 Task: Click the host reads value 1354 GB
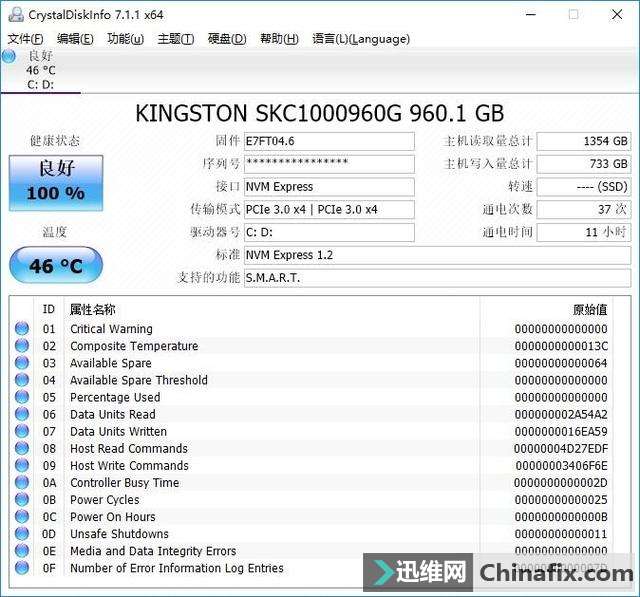coord(584,141)
